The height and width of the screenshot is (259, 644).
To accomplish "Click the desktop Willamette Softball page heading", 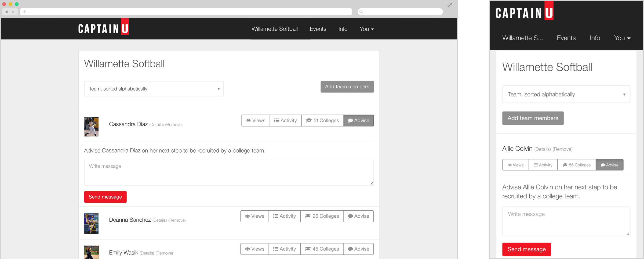I will [124, 64].
